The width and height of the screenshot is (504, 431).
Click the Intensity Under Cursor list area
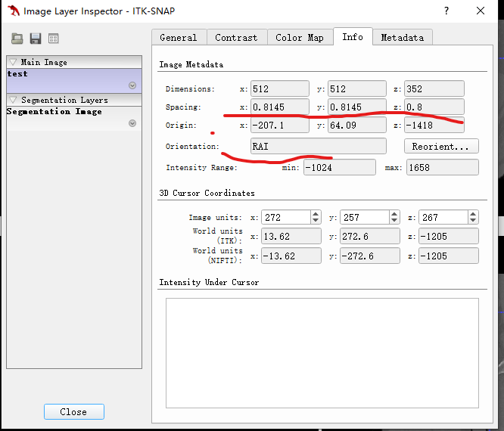322,353
